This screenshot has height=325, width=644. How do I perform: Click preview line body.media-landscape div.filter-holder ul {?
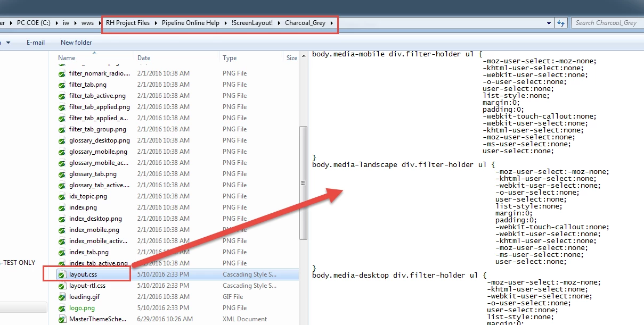404,164
